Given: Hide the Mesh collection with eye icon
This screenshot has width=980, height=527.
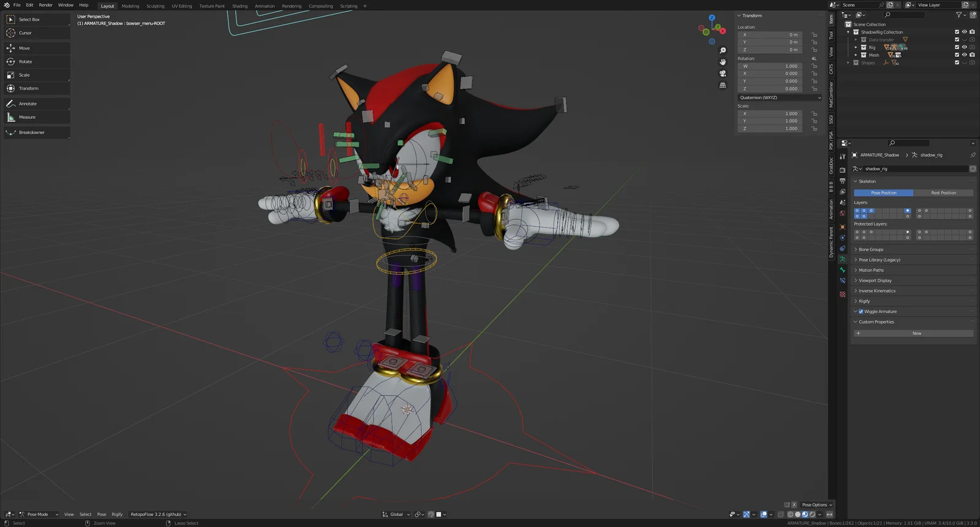Looking at the screenshot, I should pyautogui.click(x=964, y=55).
